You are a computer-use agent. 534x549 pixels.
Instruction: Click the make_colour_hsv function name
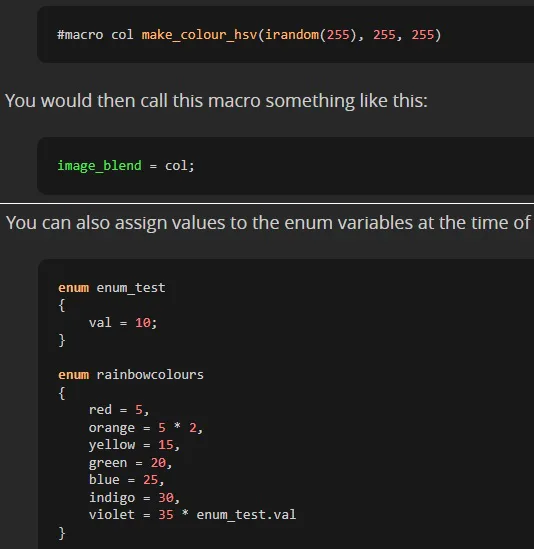point(199,35)
